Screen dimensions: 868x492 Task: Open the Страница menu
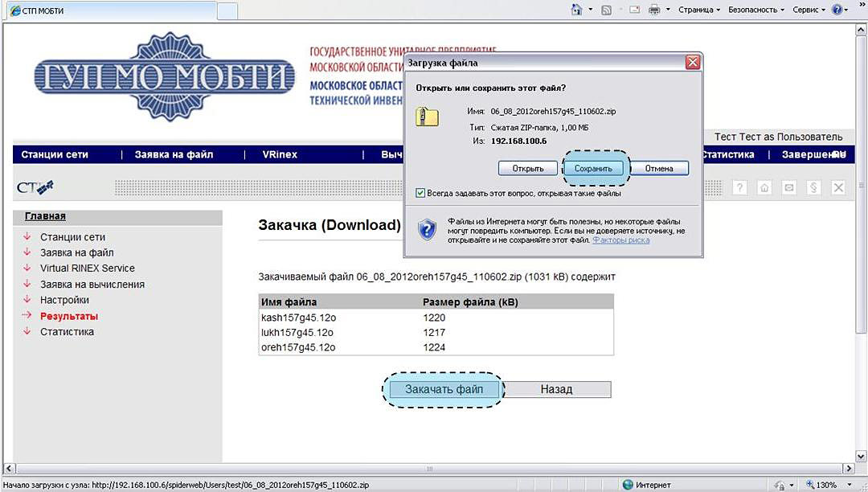point(699,10)
